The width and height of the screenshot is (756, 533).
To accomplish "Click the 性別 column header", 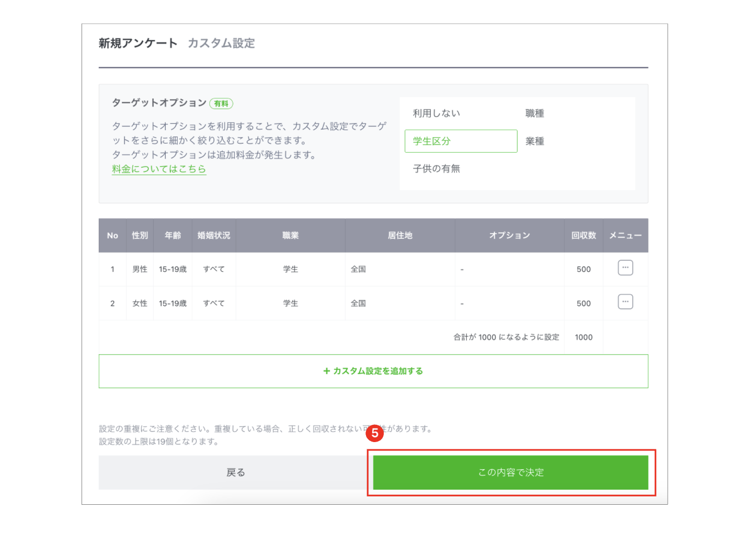I will [x=140, y=236].
